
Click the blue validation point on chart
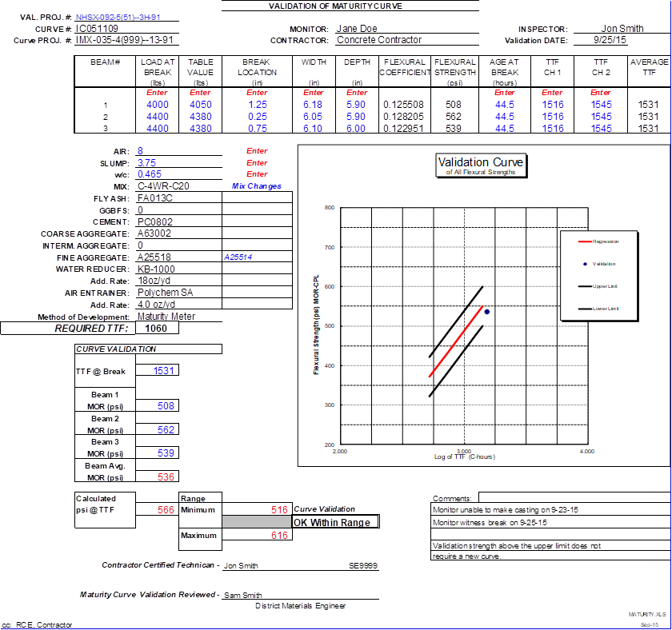click(x=486, y=312)
